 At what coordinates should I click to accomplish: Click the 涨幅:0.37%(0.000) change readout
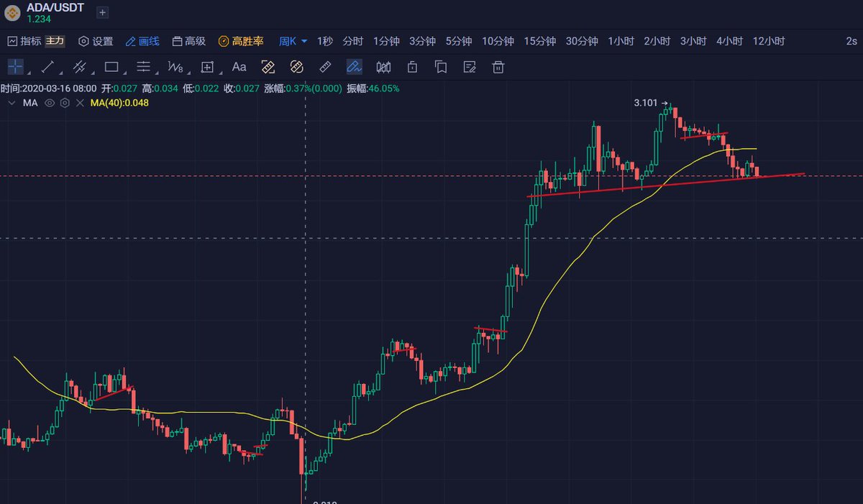pos(303,88)
